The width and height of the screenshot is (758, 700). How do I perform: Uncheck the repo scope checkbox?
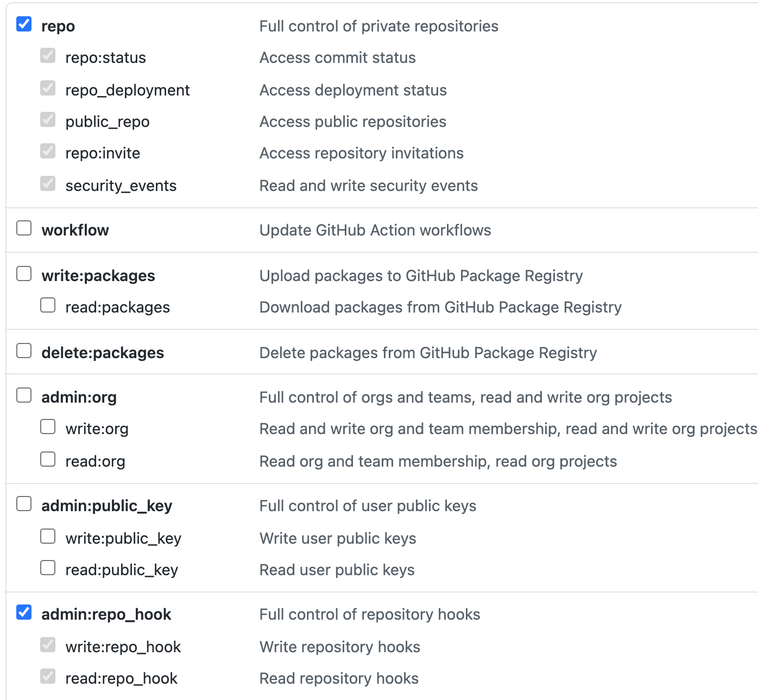[24, 24]
